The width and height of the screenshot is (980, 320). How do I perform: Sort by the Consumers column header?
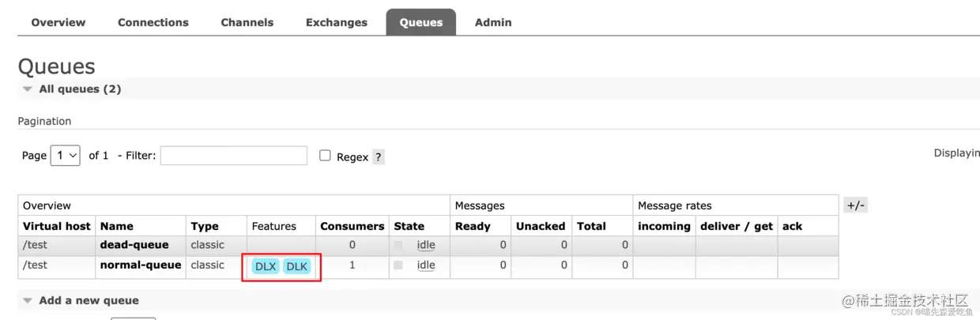point(352,226)
